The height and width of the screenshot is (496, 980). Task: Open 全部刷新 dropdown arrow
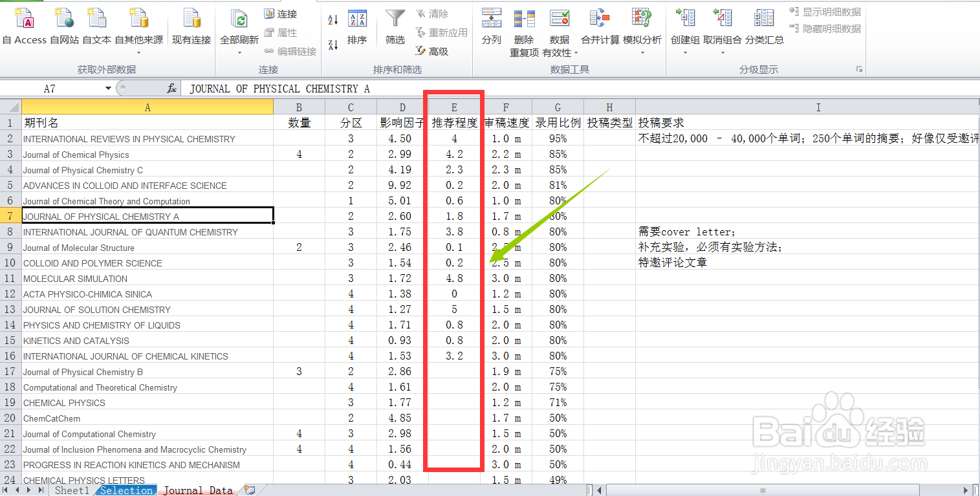coord(239,52)
